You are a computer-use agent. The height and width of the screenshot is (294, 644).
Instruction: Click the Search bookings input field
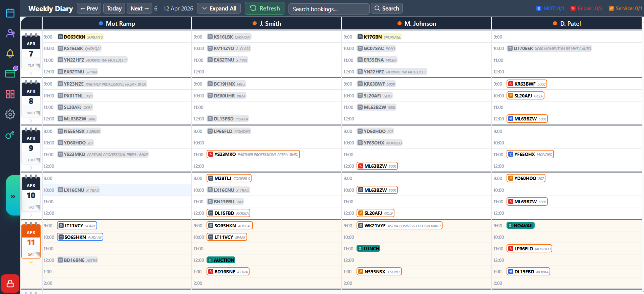(x=328, y=9)
